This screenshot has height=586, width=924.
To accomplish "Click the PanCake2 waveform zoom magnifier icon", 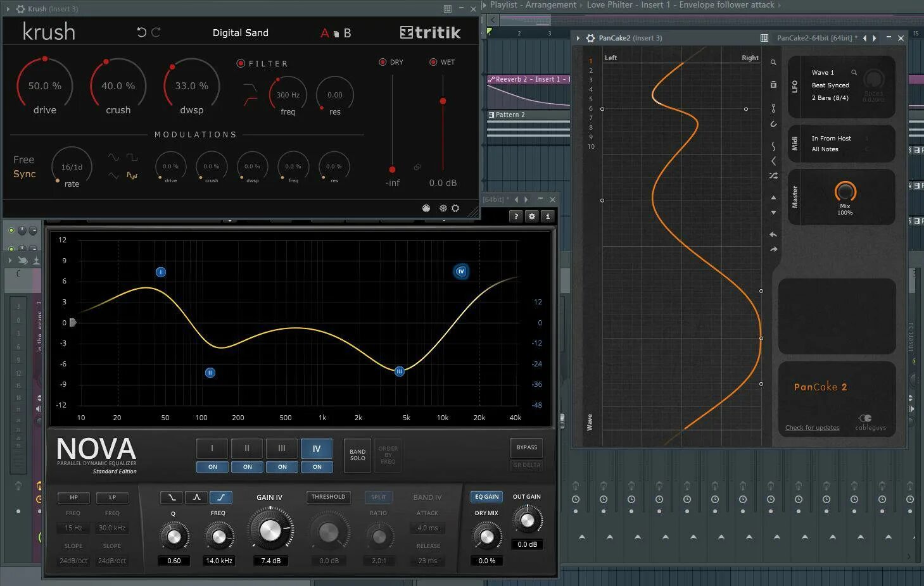I will click(773, 63).
